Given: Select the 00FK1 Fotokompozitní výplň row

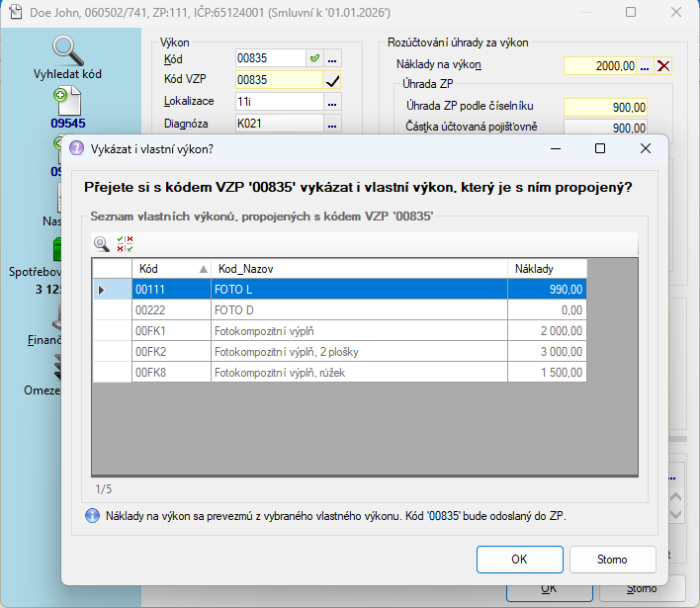Looking at the screenshot, I should tap(359, 330).
